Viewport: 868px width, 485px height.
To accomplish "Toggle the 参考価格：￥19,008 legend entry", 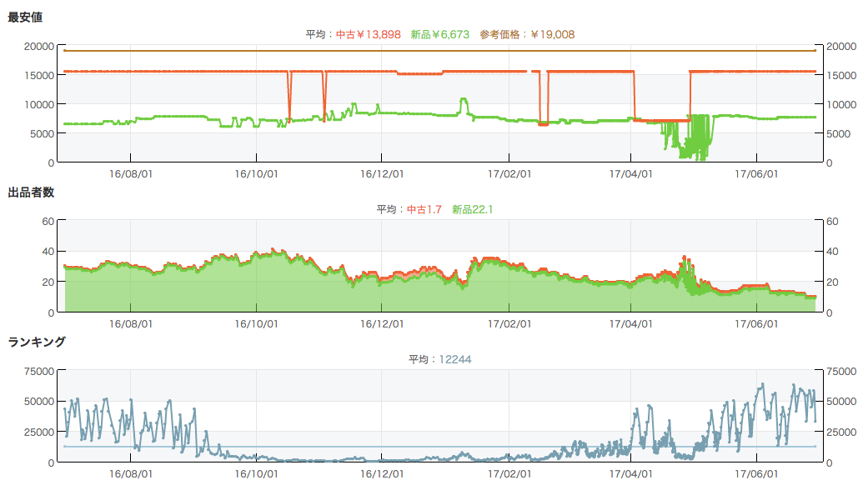I will coord(527,34).
